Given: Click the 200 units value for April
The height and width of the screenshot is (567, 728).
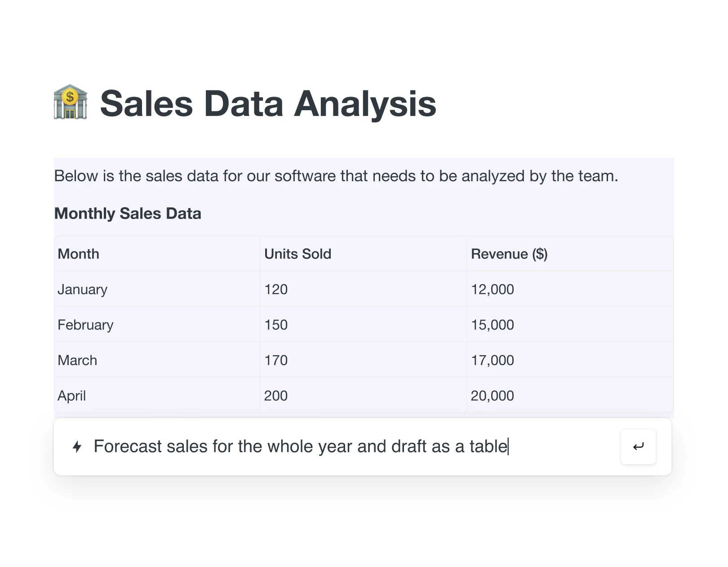Looking at the screenshot, I should 275,395.
